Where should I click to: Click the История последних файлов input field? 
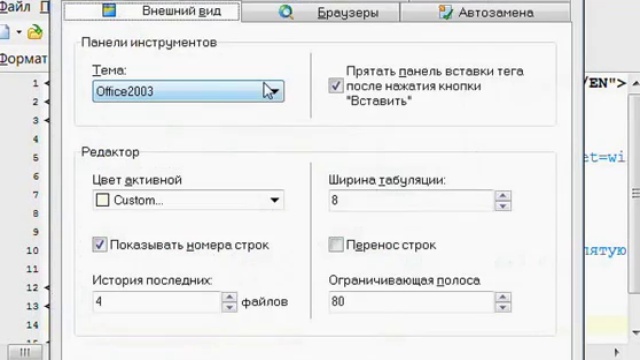(157, 302)
